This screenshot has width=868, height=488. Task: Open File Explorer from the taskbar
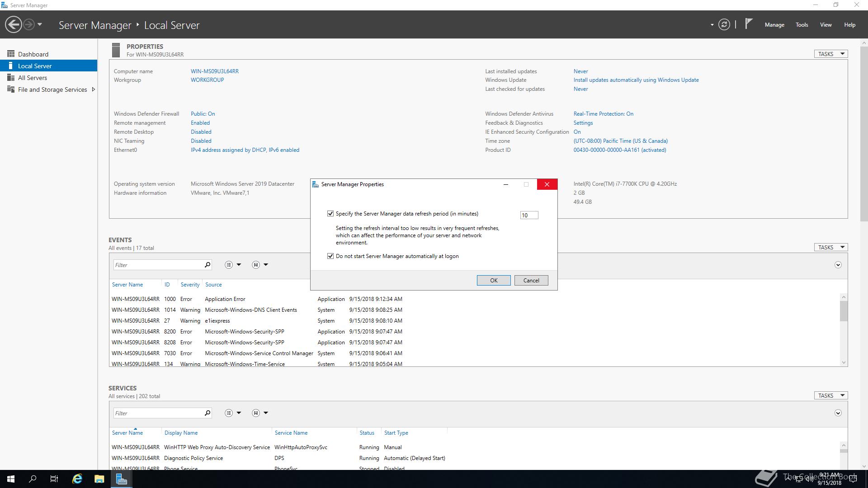(99, 479)
